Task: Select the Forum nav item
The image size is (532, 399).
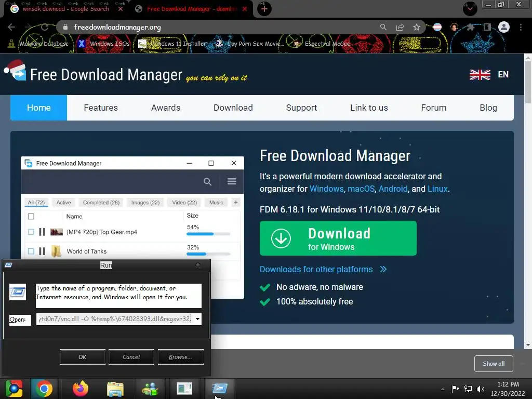Action: tap(434, 108)
